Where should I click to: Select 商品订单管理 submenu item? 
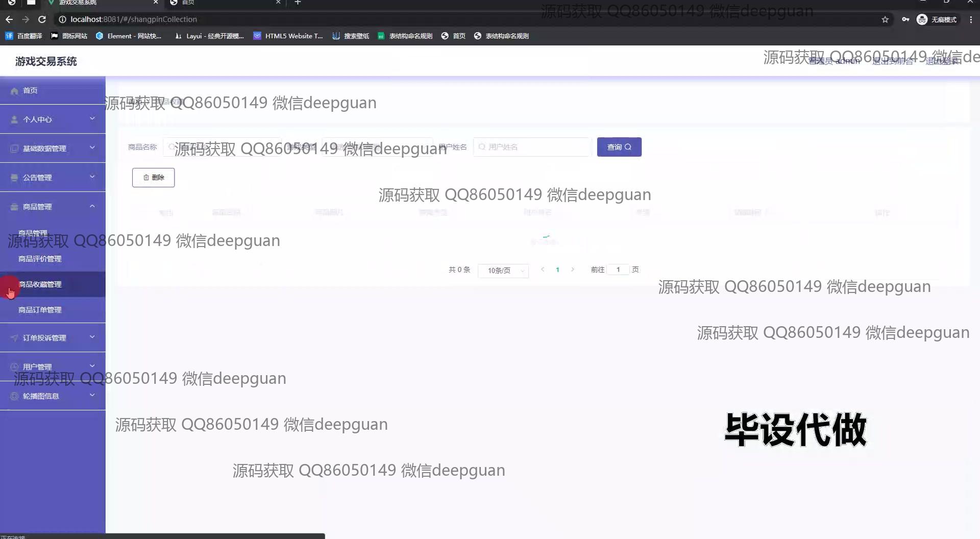tap(40, 310)
